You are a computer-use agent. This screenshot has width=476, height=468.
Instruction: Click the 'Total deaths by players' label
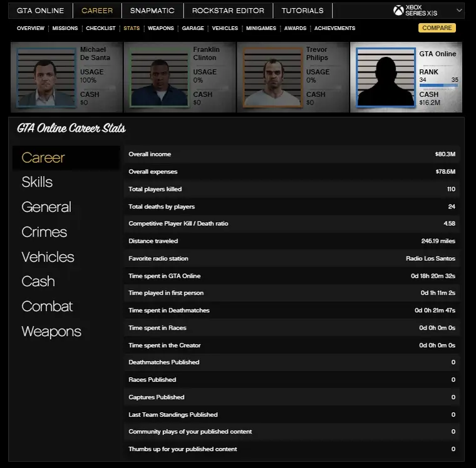coord(162,206)
